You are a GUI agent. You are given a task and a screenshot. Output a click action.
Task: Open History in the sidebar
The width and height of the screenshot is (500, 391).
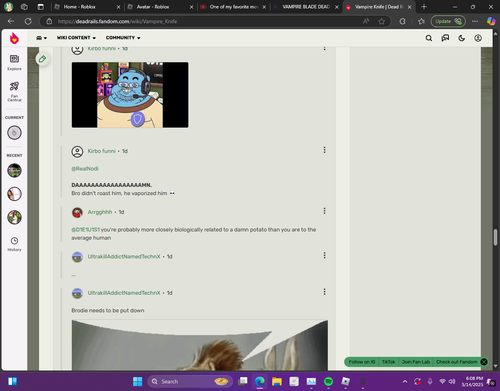[14, 244]
